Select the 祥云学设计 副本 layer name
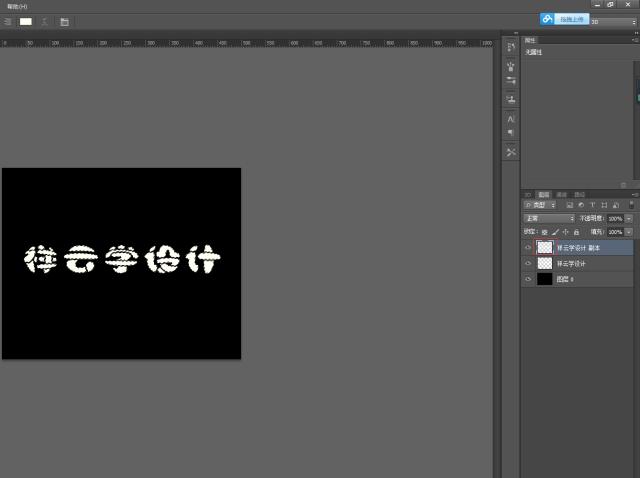Viewport: 640px width, 478px height. click(578, 248)
